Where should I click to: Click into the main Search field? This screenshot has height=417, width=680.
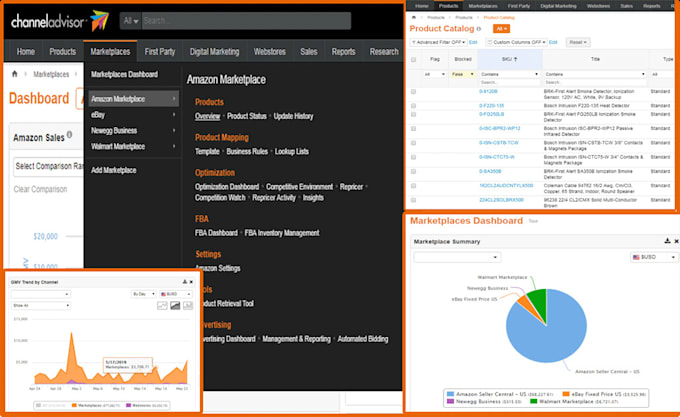pyautogui.click(x=246, y=21)
